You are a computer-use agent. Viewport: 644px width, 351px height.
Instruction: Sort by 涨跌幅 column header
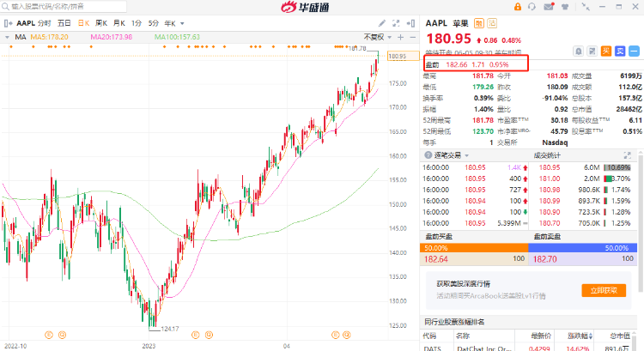[x=580, y=336]
